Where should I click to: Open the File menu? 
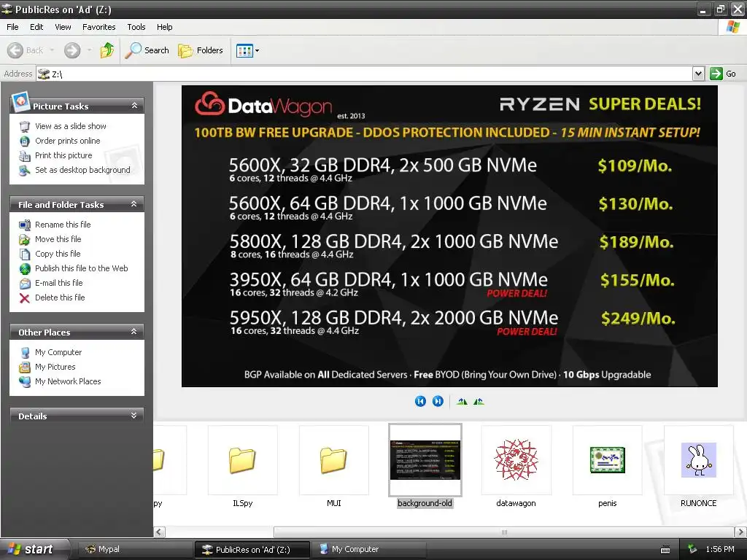point(12,27)
